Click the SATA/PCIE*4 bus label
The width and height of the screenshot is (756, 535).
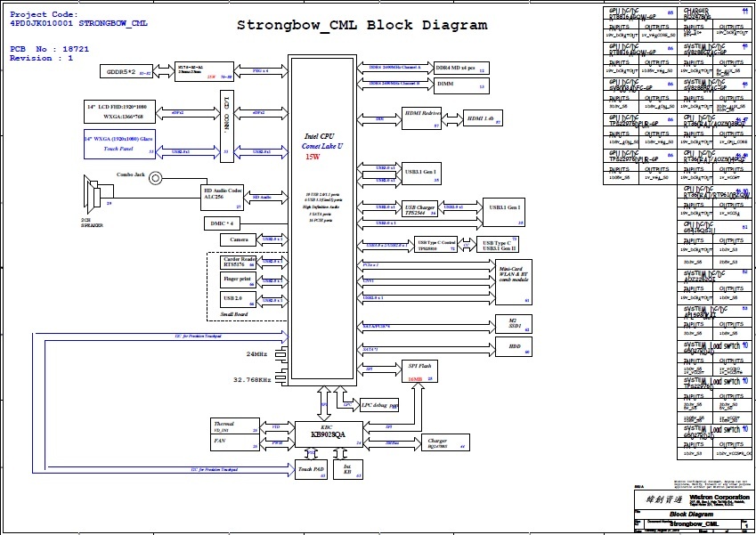tap(376, 327)
